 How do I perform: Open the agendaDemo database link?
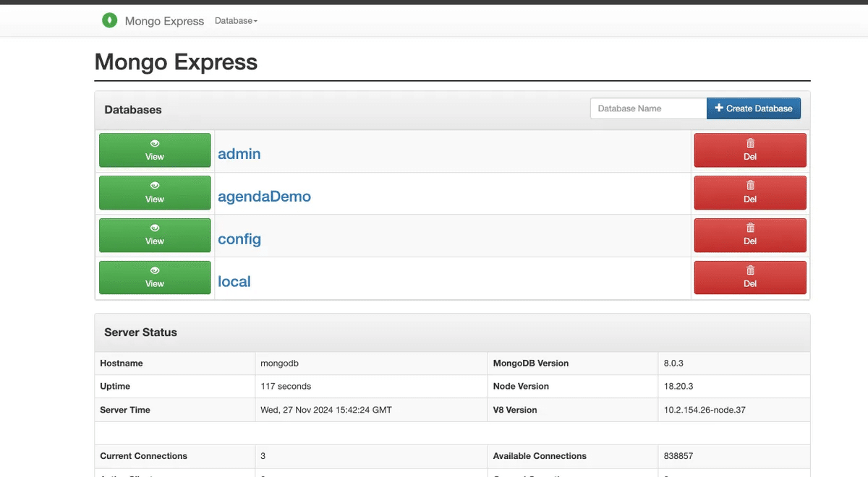[x=264, y=196]
